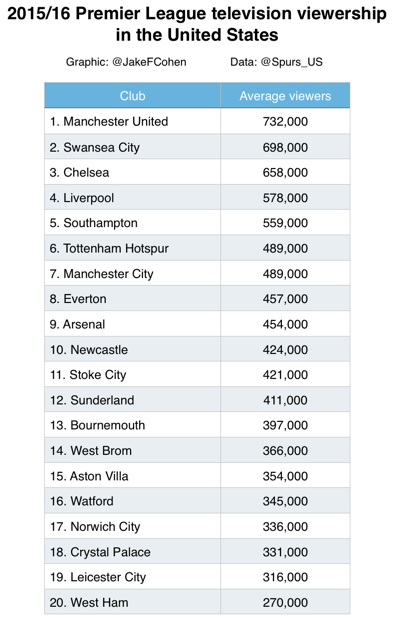393x621 pixels.
Task: Click the Everton row
Action: click(x=197, y=299)
